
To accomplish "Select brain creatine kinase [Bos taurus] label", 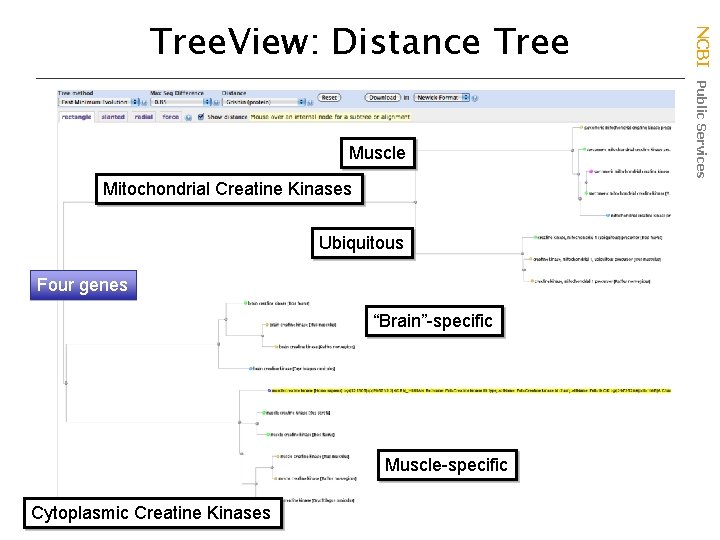I will (278, 304).
